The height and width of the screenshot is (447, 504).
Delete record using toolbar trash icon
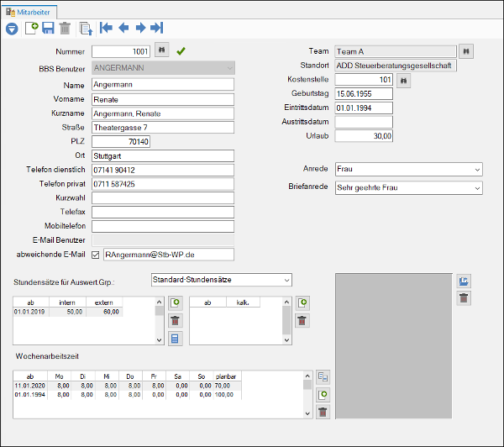coord(65,29)
